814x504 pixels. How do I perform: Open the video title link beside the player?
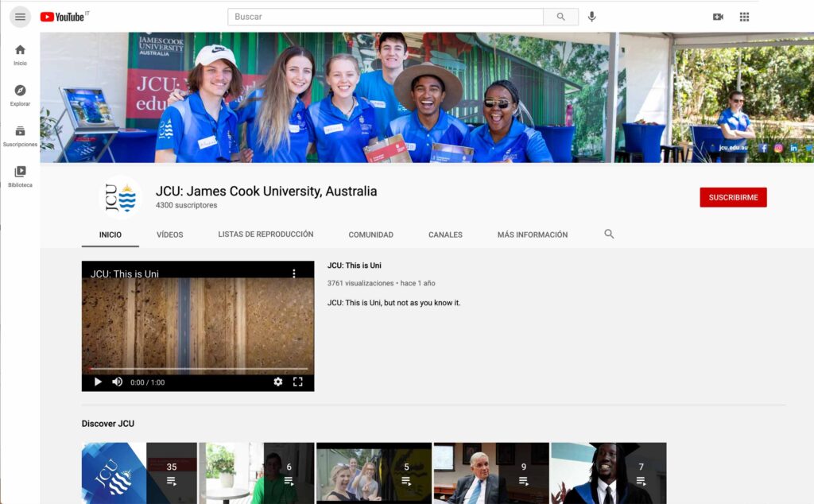point(354,266)
